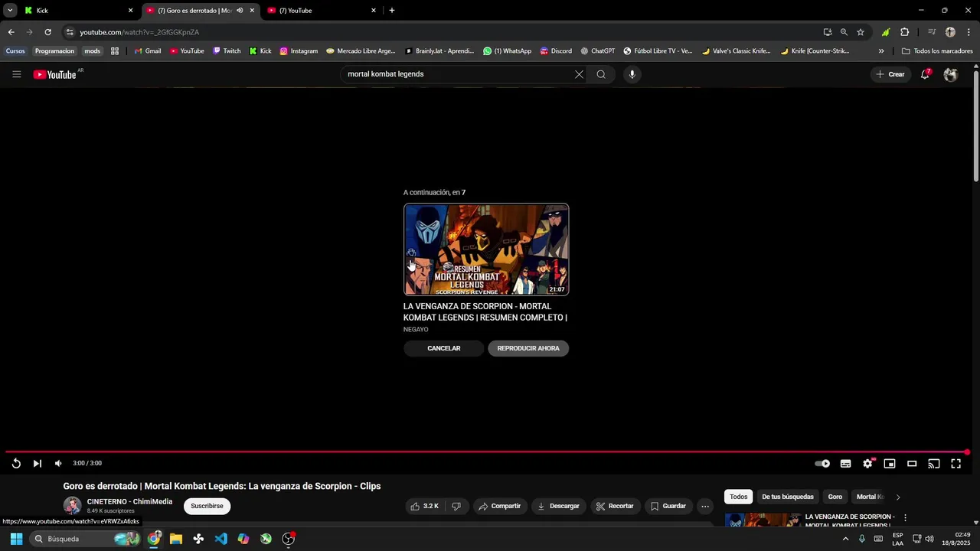Clear the YouTube search text
Screen dimensions: 980x551
click(579, 74)
